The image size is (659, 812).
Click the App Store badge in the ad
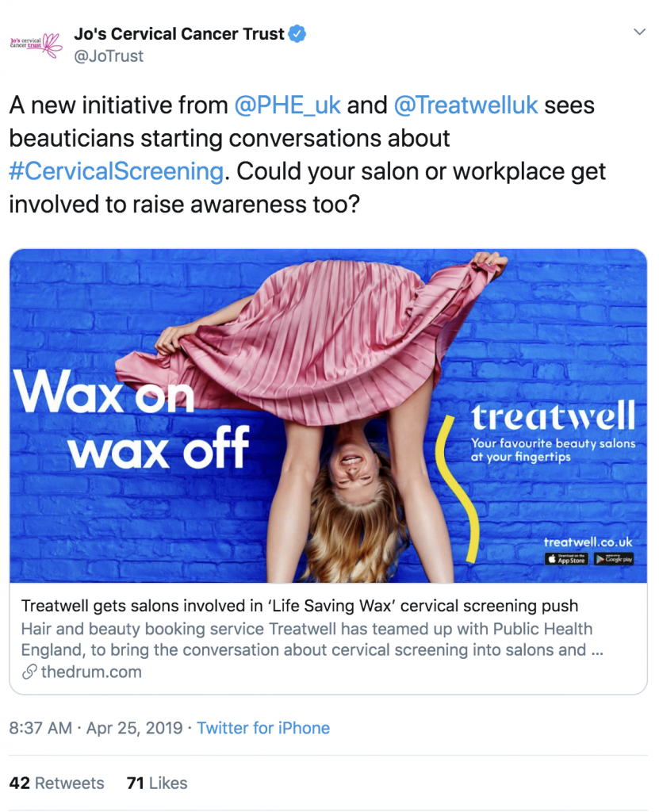[x=565, y=559]
